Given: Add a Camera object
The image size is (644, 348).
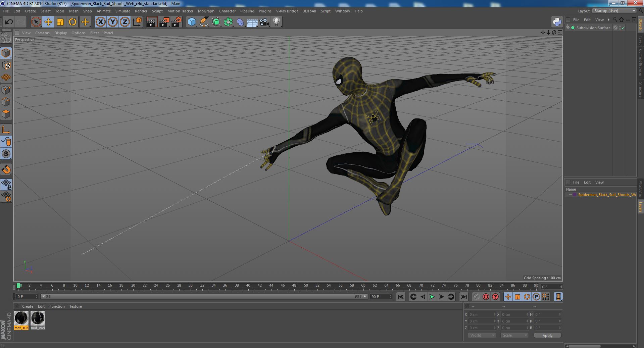Looking at the screenshot, I should tap(264, 22).
